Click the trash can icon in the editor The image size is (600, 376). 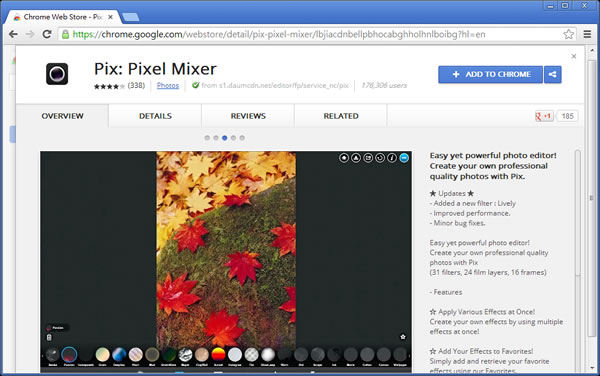click(x=49, y=337)
